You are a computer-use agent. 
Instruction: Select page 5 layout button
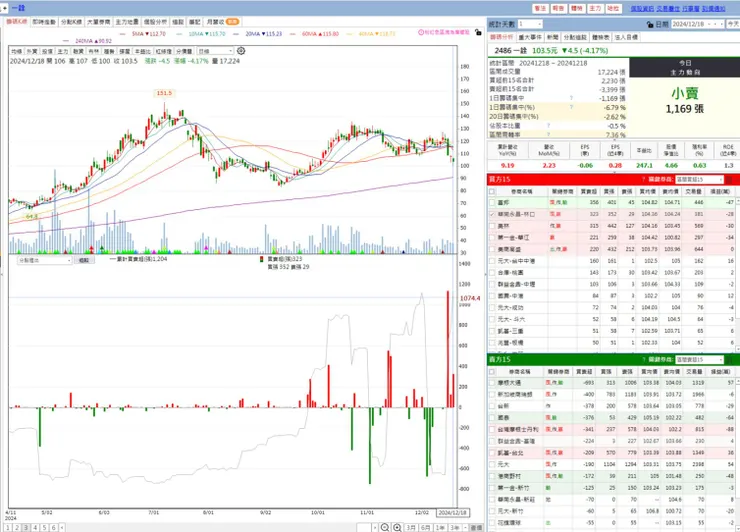[x=44, y=528]
